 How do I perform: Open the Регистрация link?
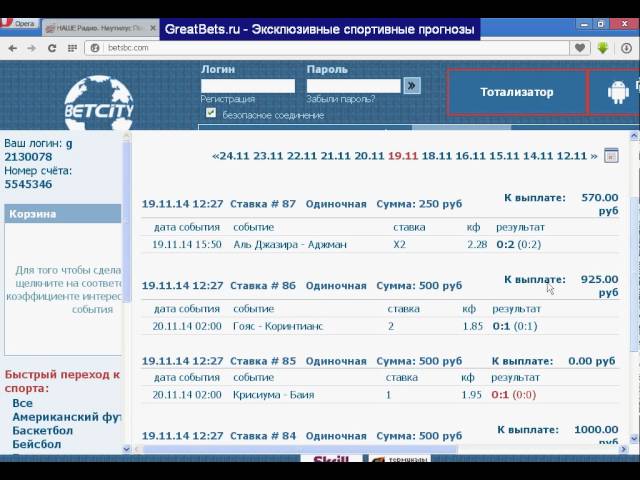click(x=228, y=99)
